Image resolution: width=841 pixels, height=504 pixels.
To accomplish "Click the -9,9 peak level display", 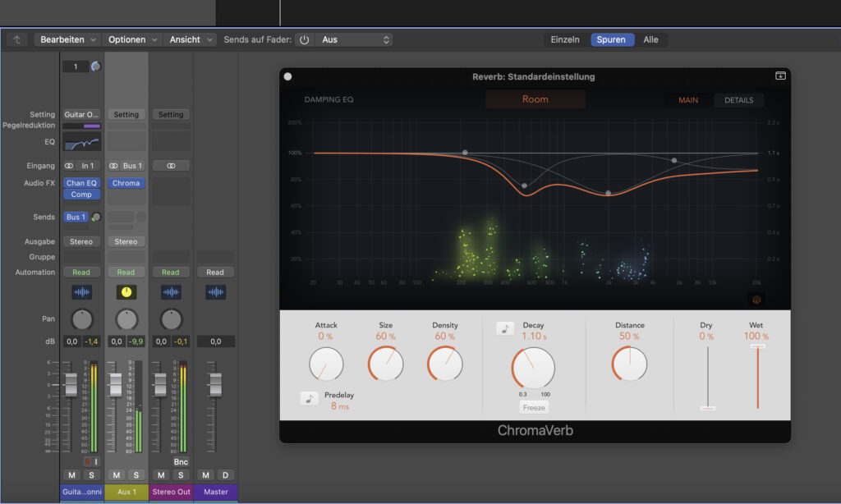I will 136,341.
